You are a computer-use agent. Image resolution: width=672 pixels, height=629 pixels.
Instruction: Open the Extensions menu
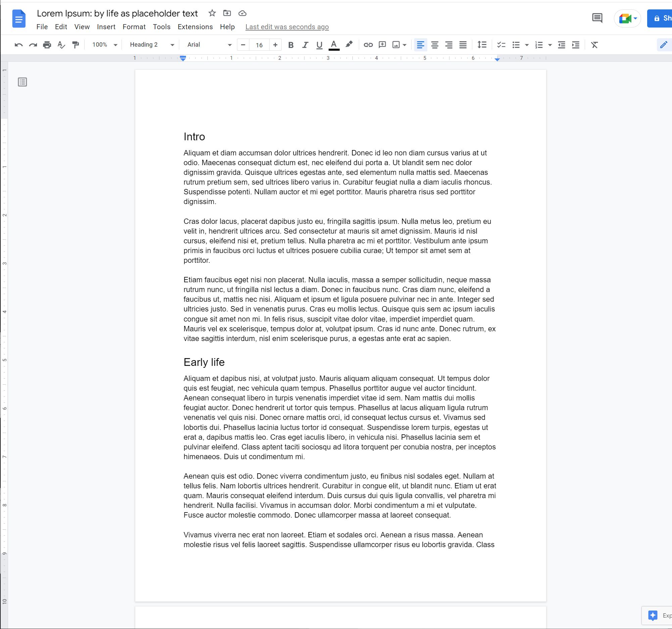pos(195,27)
